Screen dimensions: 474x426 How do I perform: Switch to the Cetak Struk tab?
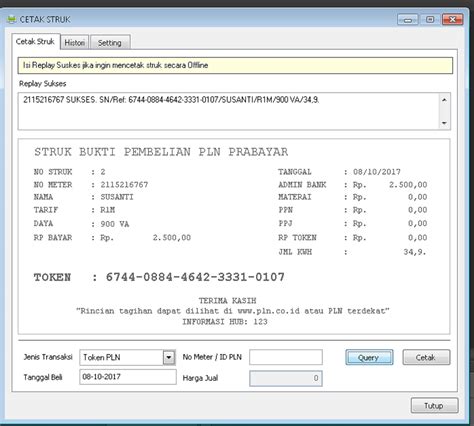coord(35,42)
